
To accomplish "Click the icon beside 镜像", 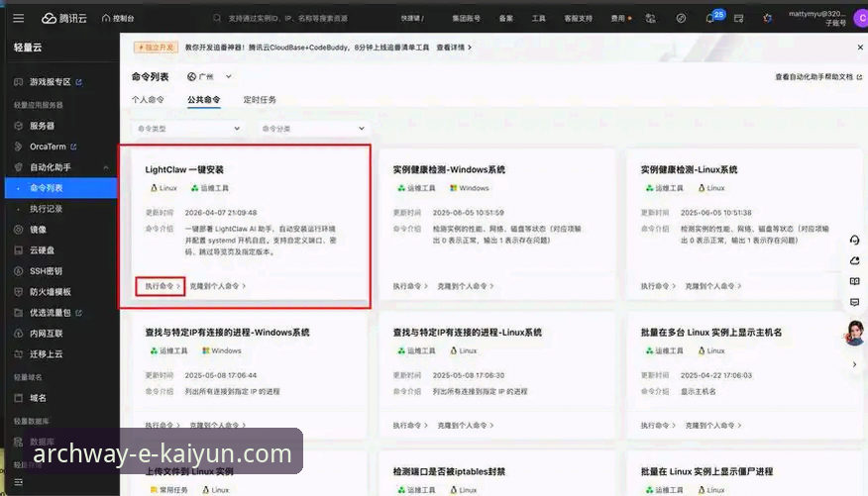I will 18,230.
